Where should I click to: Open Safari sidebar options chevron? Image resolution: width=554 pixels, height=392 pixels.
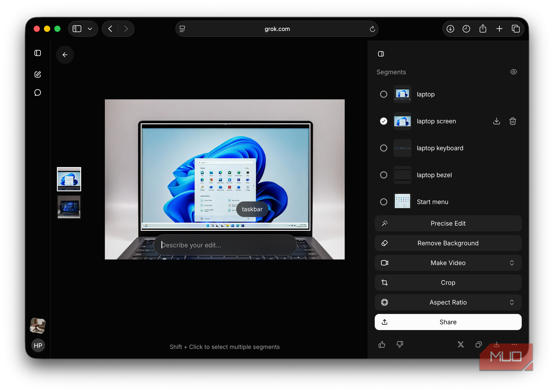tap(90, 29)
